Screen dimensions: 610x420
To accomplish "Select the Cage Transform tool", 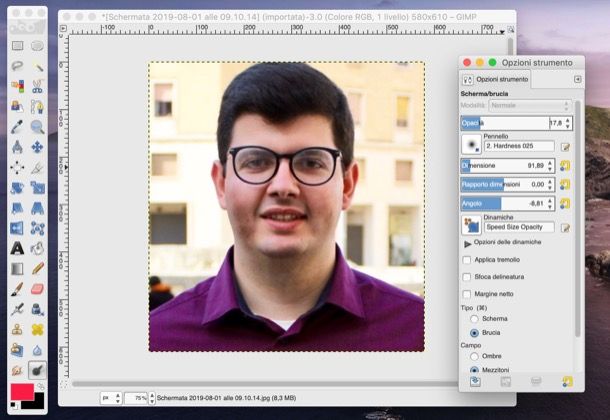I will coord(37,228).
